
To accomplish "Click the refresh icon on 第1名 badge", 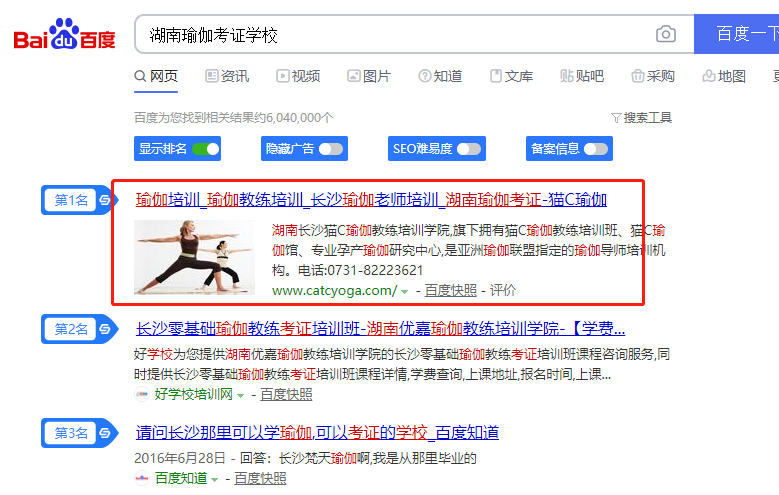I will pos(104,200).
